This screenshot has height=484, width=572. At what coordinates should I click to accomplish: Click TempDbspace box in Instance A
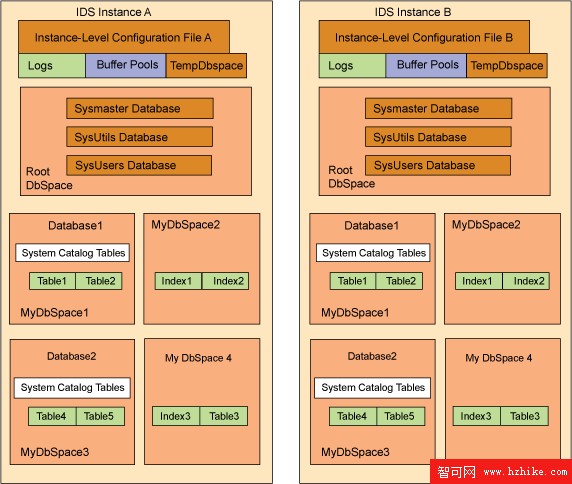pos(206,66)
